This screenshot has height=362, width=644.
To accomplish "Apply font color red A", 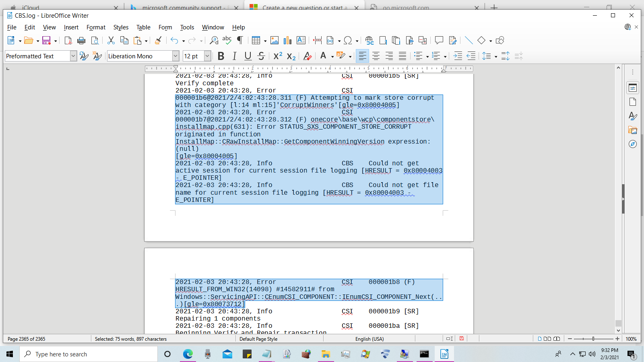I will click(323, 56).
